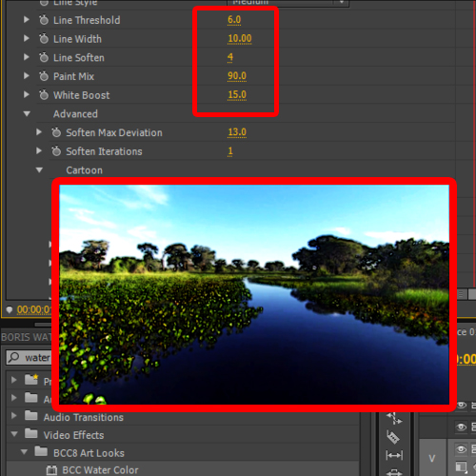
Task: Collapse the Video Effects folder
Action: (14, 434)
